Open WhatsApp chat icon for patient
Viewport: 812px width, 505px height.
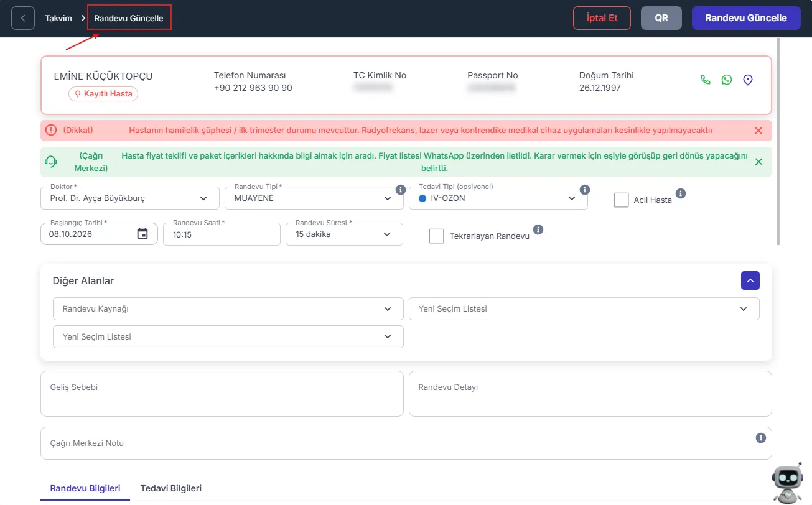tap(727, 80)
